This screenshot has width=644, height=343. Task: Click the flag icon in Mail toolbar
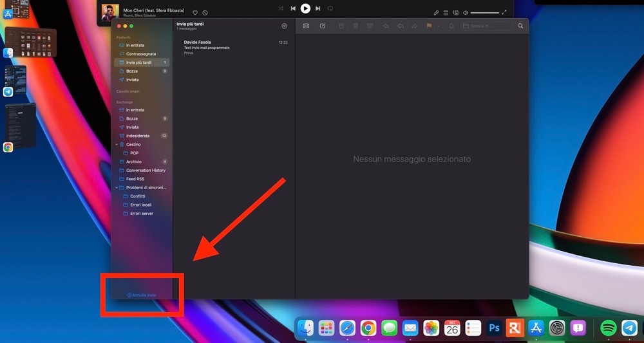click(x=429, y=26)
